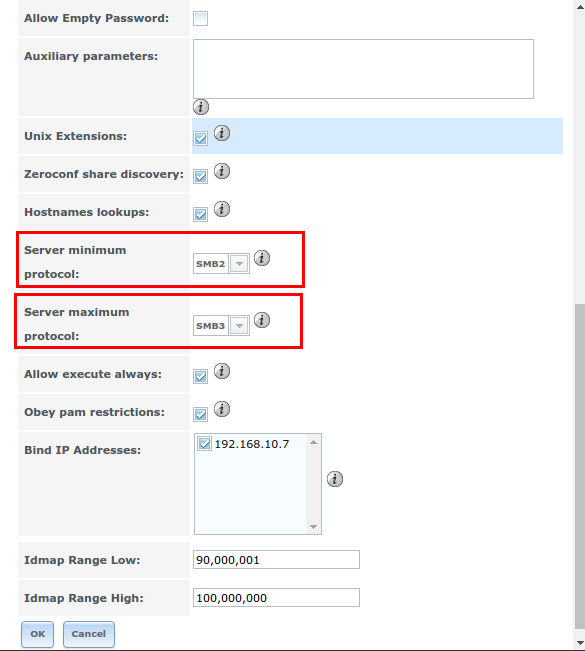
Task: Focus the Idmap Range Low field
Action: click(276, 560)
